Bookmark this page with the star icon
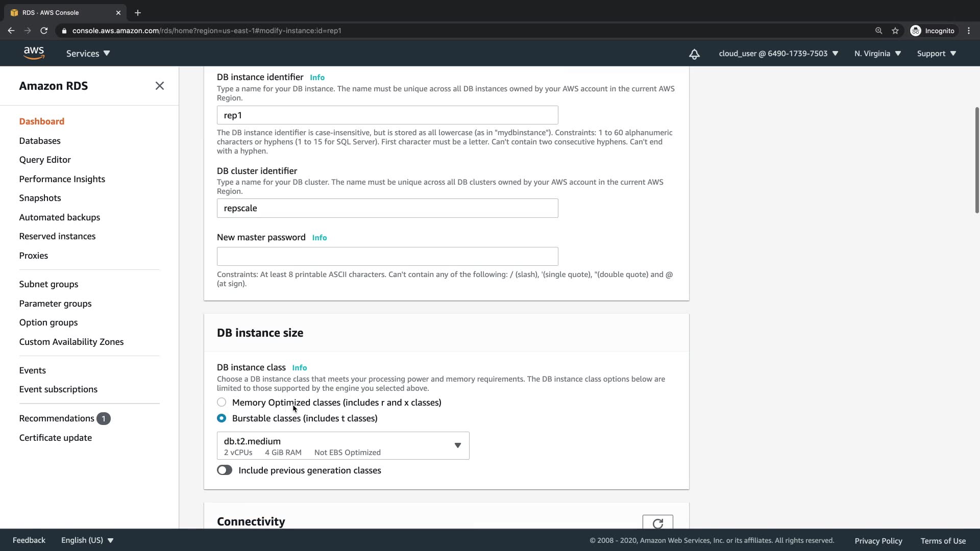This screenshot has width=980, height=551. point(895,31)
